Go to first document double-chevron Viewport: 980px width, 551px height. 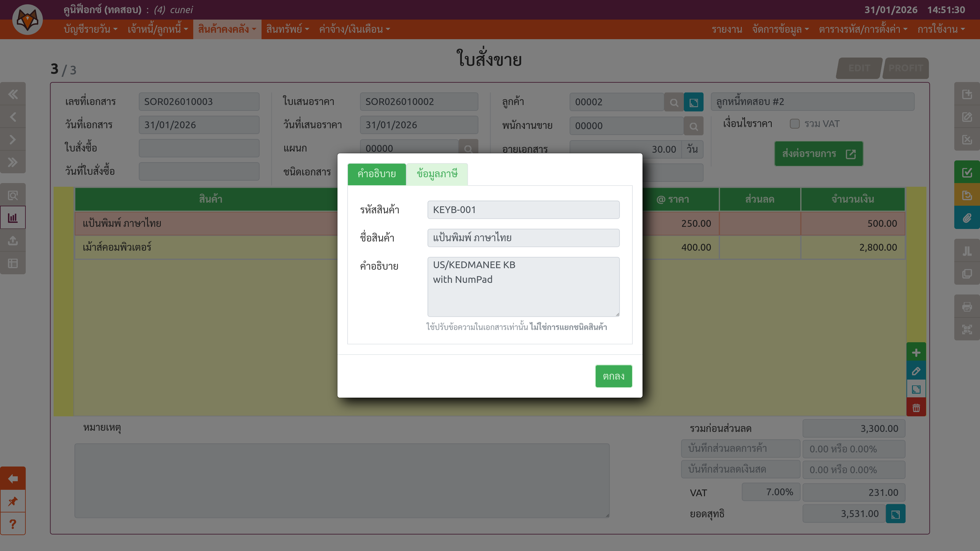[13, 94]
